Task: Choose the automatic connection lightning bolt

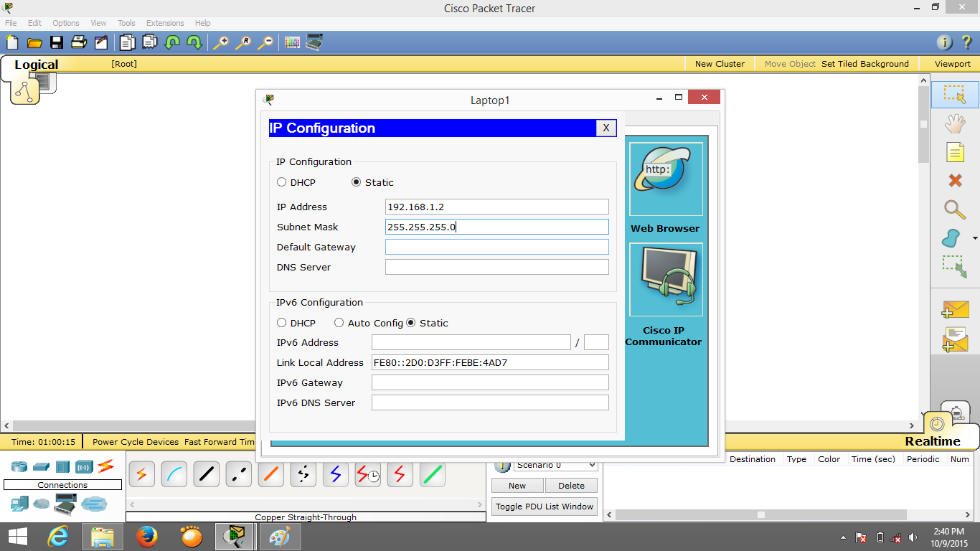Action: click(141, 474)
